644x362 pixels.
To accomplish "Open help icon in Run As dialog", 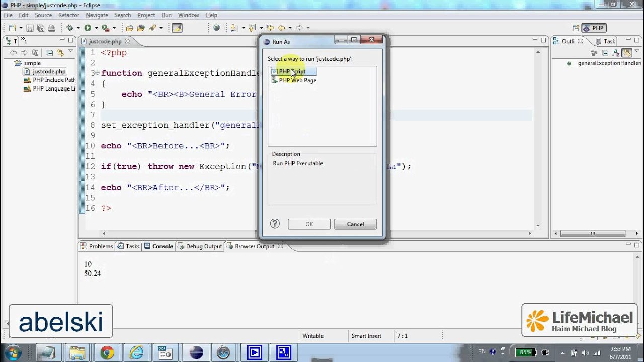I will 275,224.
